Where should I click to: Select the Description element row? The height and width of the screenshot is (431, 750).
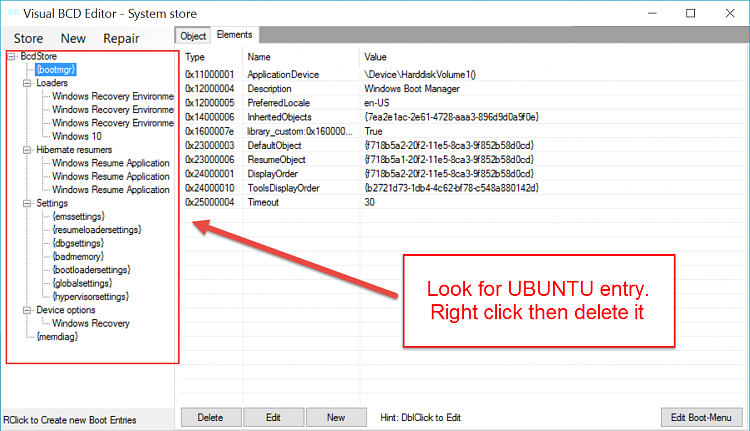coord(464,89)
